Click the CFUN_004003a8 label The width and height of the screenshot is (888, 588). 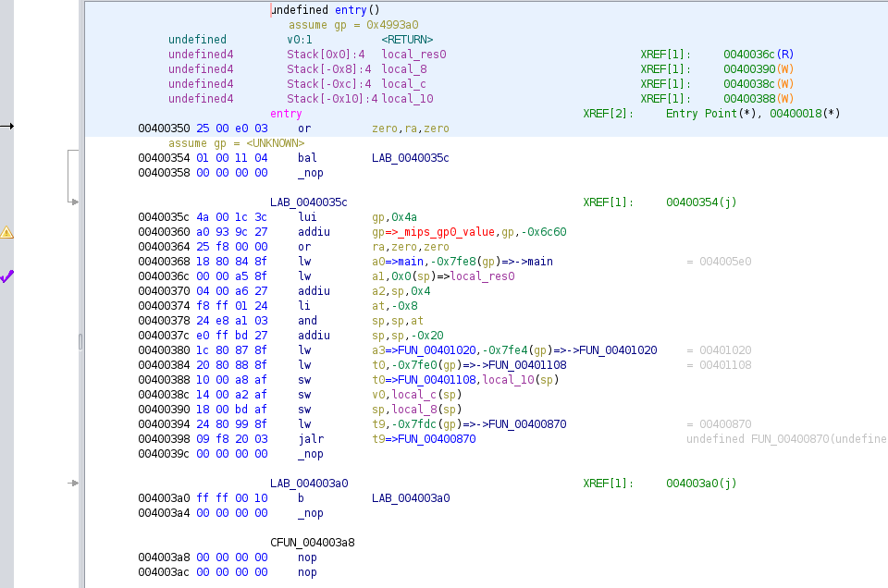[312, 543]
